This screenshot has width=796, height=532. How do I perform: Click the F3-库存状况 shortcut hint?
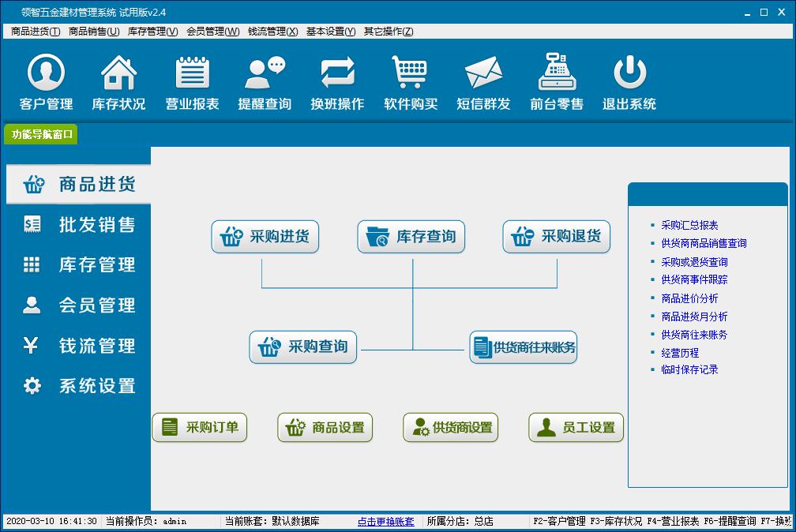tap(616, 521)
